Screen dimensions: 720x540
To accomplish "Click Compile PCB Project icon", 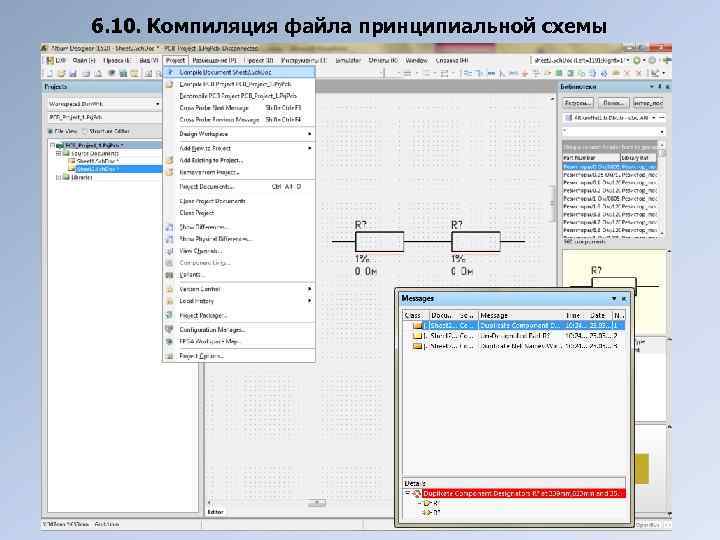I will 170,84.
